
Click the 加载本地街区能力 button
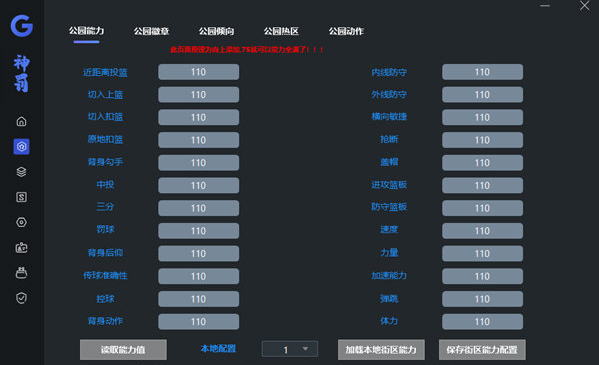[381, 350]
